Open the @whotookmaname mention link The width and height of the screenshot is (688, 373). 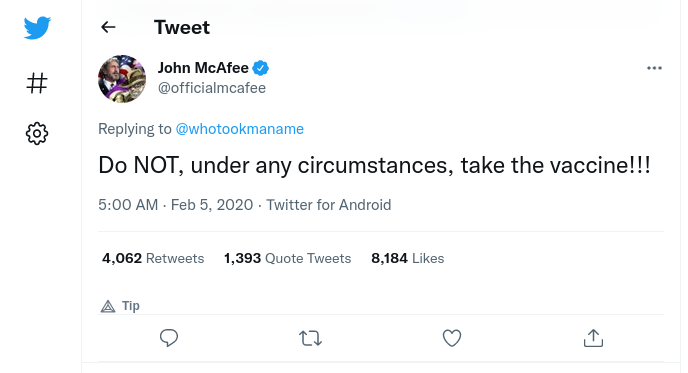pos(240,129)
